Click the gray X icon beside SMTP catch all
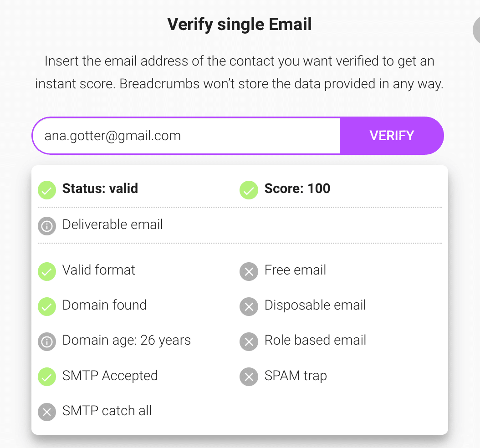The height and width of the screenshot is (448, 480). click(47, 412)
